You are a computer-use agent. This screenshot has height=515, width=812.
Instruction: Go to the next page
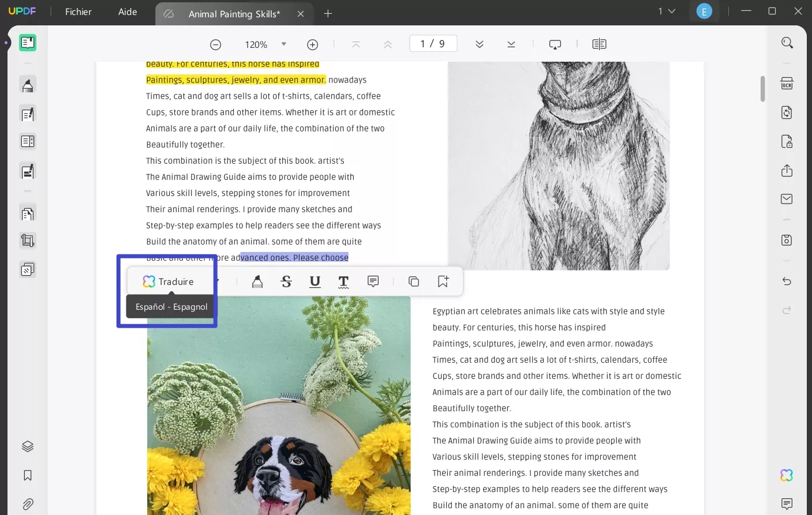pos(479,44)
